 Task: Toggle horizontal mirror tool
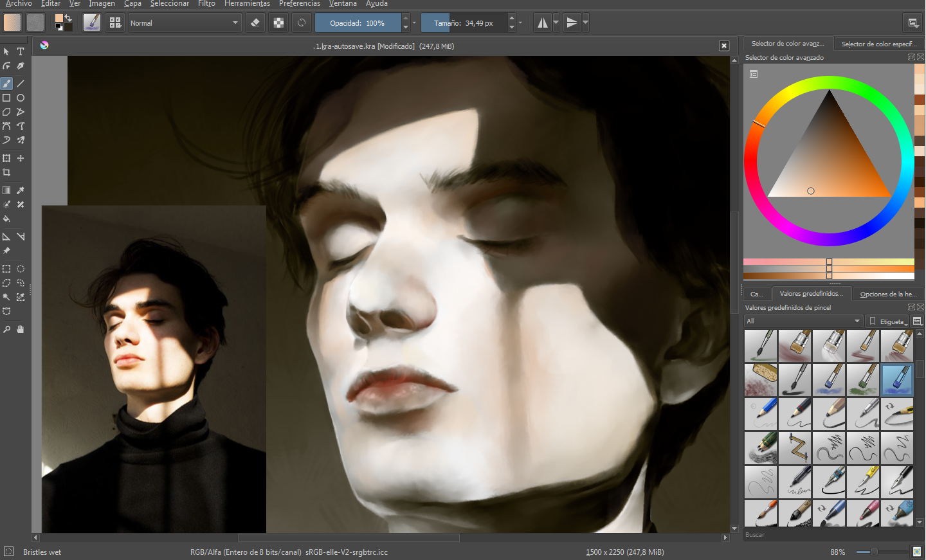pos(543,23)
